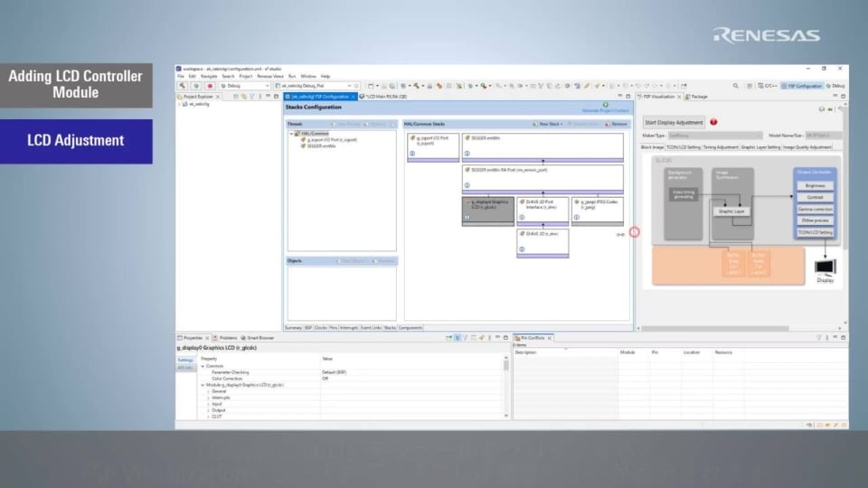Switch to the Timing Adjustment tab
This screenshot has height=488, width=868.
click(x=721, y=146)
